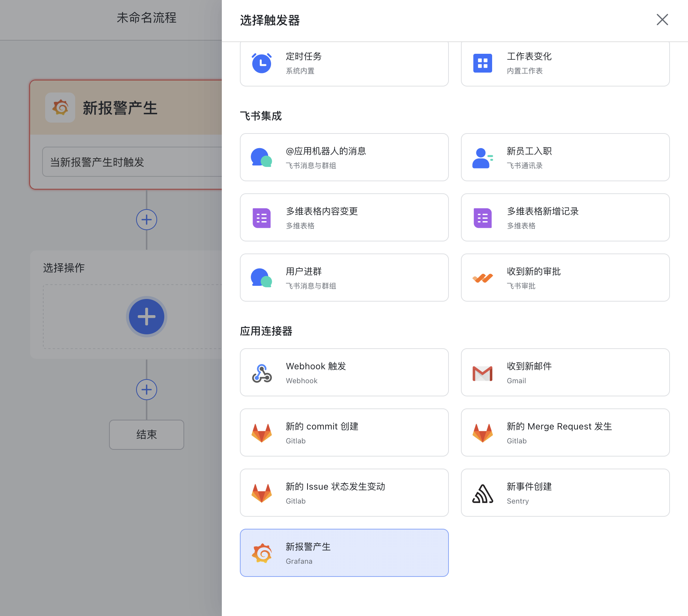Click the small plus connector above 选择操作
This screenshot has height=616, width=688.
146,220
